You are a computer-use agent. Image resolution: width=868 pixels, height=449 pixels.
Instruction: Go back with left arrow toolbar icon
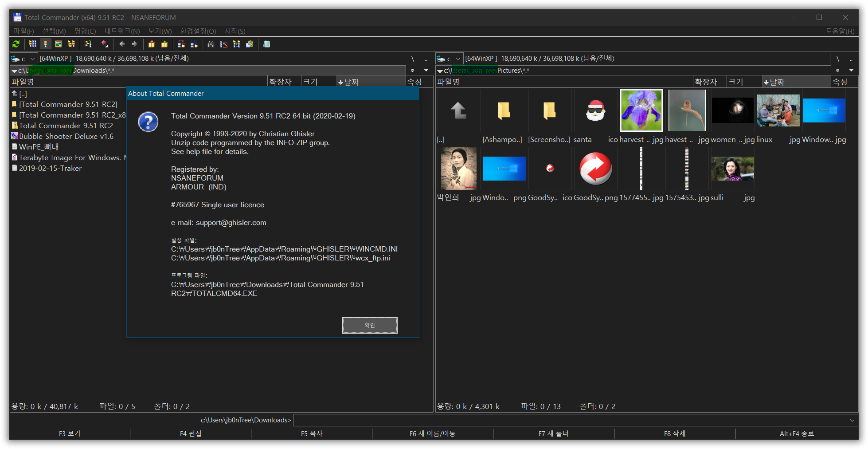(x=121, y=44)
